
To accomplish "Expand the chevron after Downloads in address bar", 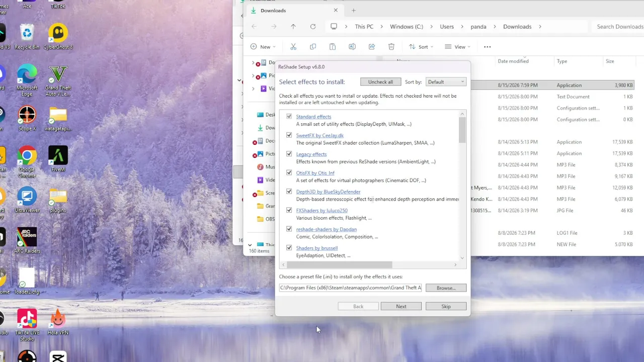I will click(x=540, y=27).
